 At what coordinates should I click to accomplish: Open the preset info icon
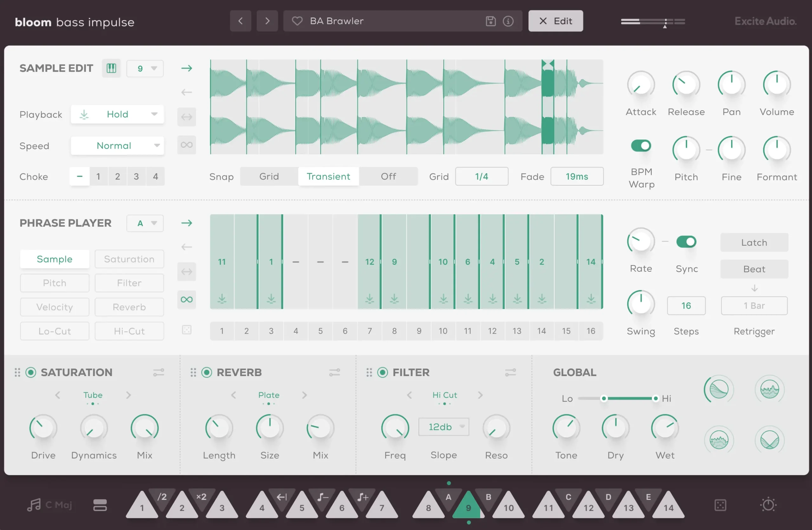508,21
